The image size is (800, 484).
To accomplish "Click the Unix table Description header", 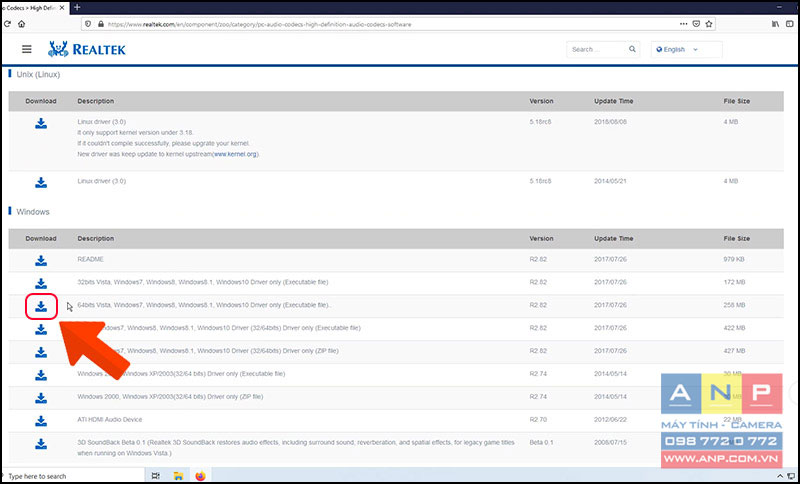I will (x=96, y=101).
